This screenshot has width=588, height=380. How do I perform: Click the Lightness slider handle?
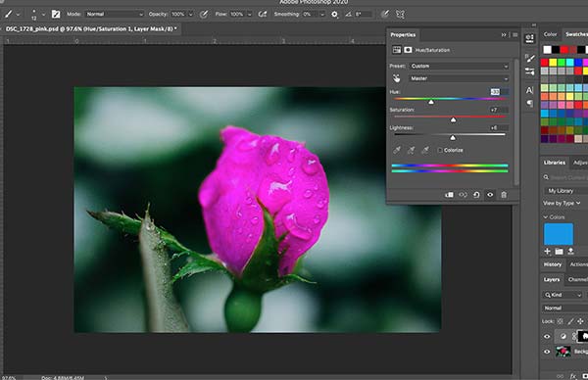453,137
